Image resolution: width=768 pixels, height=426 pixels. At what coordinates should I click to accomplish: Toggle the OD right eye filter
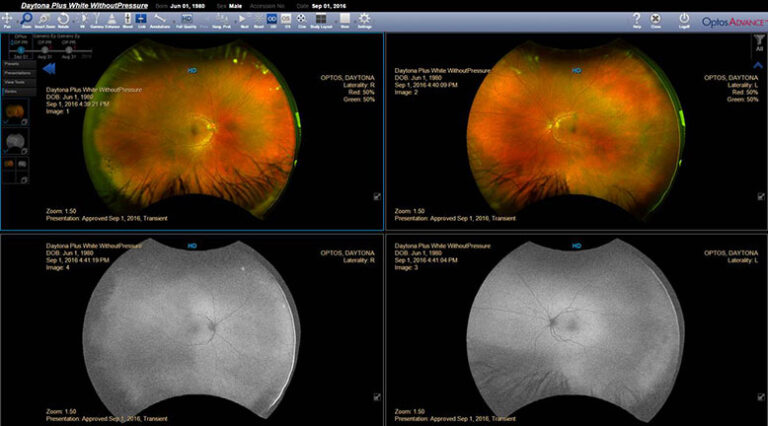tap(272, 20)
